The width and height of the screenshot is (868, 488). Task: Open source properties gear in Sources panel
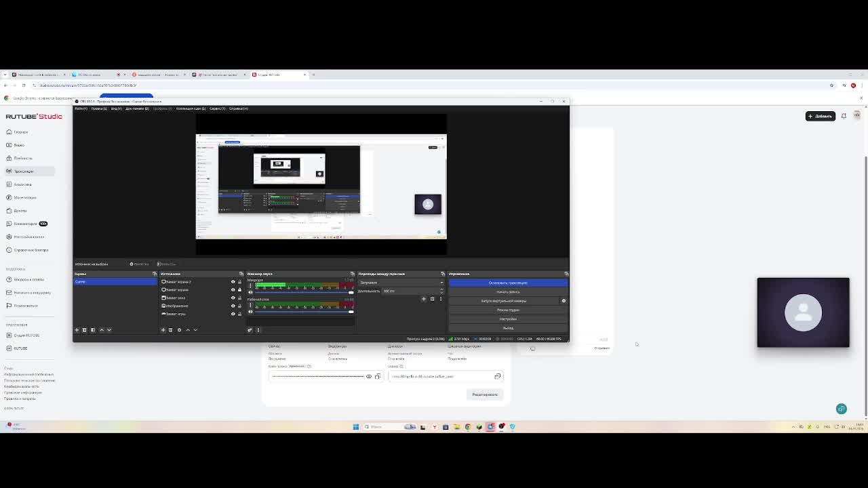(179, 330)
